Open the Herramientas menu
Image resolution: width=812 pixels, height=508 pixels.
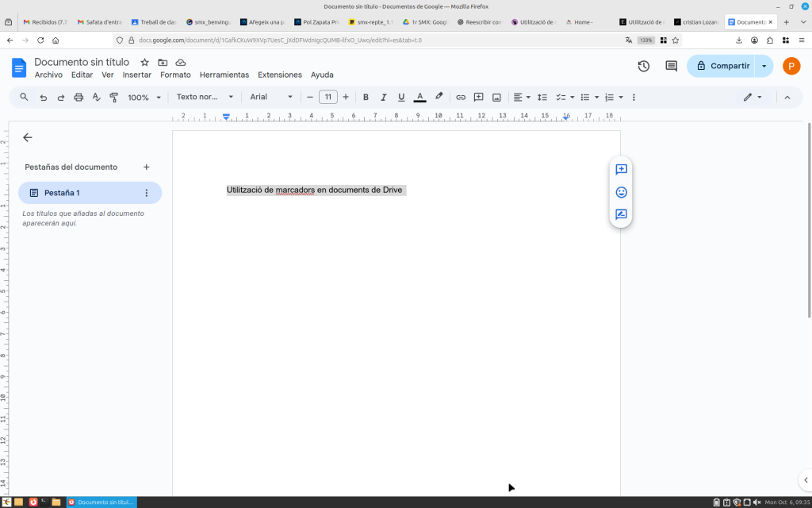click(x=224, y=75)
